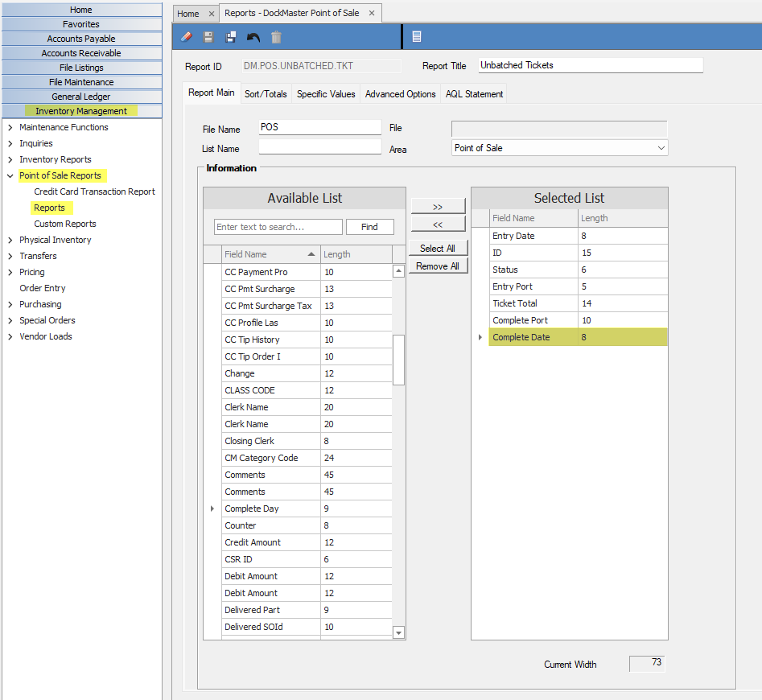Select Delivered SOId in Available List
This screenshot has height=700, width=762.
tap(307, 627)
